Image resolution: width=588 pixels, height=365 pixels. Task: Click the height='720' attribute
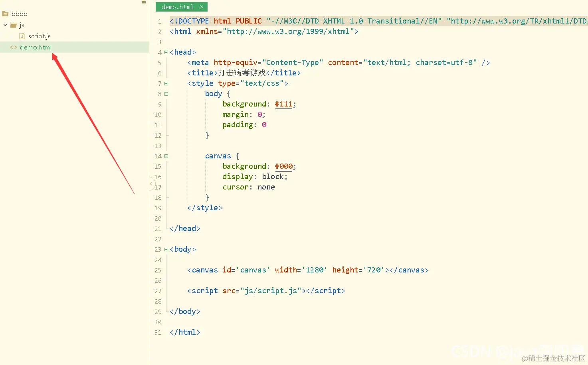tap(358, 270)
